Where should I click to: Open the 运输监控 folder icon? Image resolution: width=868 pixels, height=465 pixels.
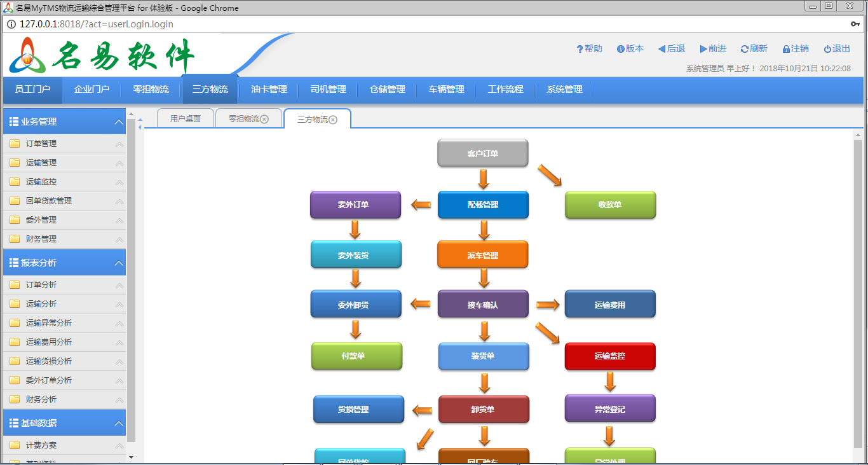15,182
